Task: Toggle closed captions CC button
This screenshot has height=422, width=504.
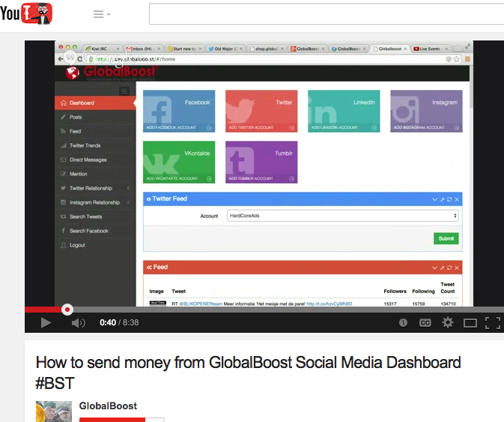Action: click(425, 322)
